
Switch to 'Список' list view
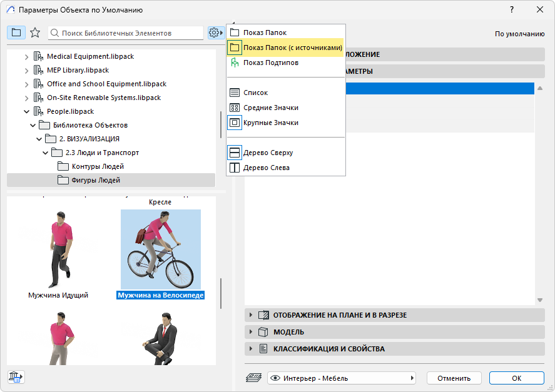(285, 93)
